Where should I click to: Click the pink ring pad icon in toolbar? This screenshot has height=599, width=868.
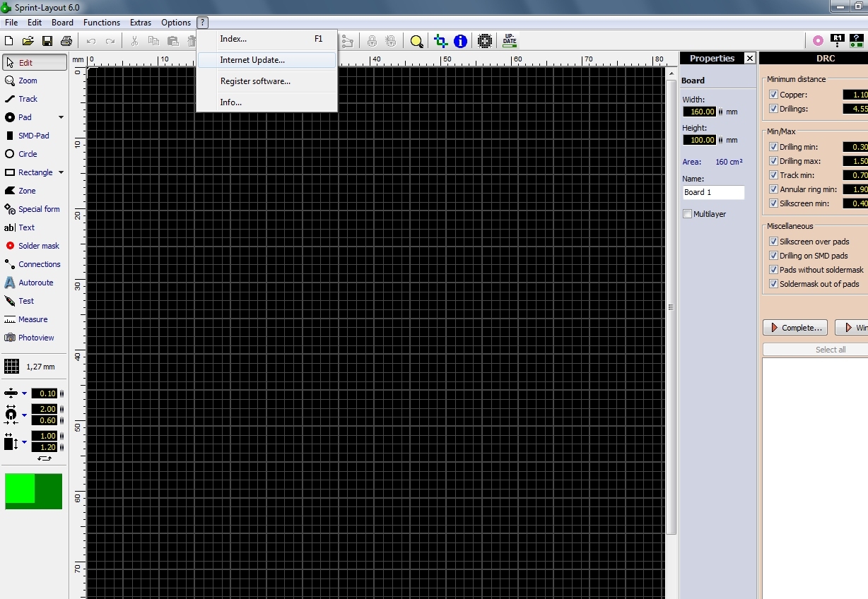818,41
